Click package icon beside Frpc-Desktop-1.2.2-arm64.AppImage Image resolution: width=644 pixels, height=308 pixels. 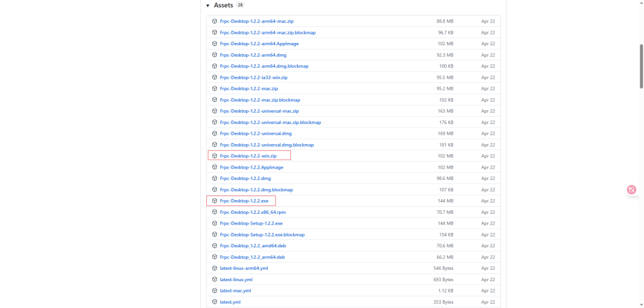[x=215, y=43]
